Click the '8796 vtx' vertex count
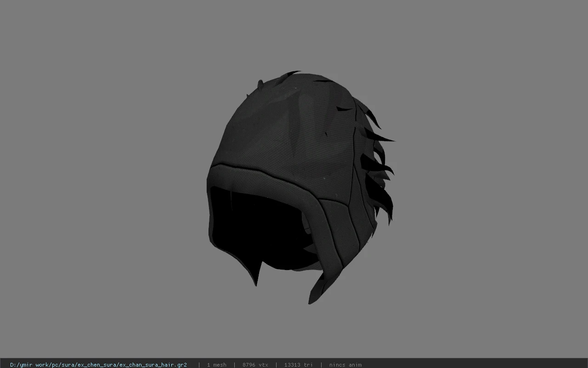Screen dimensions: 588x368 pyautogui.click(x=255, y=365)
